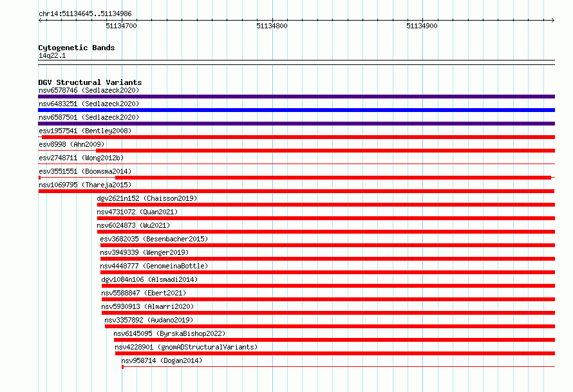
Task: Click the esv3551551 (Boomsma2014) label
Action: click(x=85, y=171)
